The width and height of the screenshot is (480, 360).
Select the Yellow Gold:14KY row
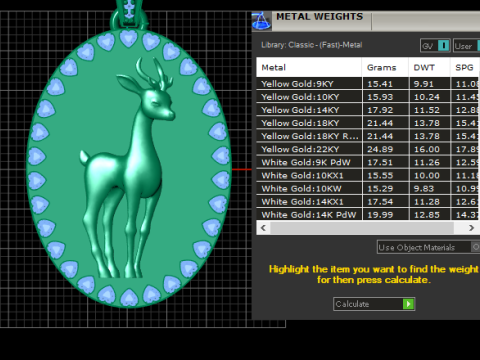tap(368, 110)
